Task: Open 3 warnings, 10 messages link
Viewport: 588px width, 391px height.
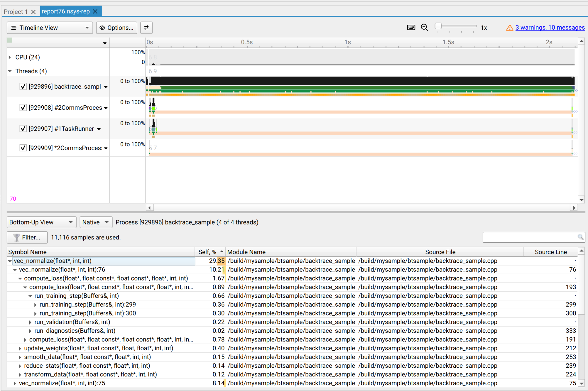Action: click(x=550, y=28)
